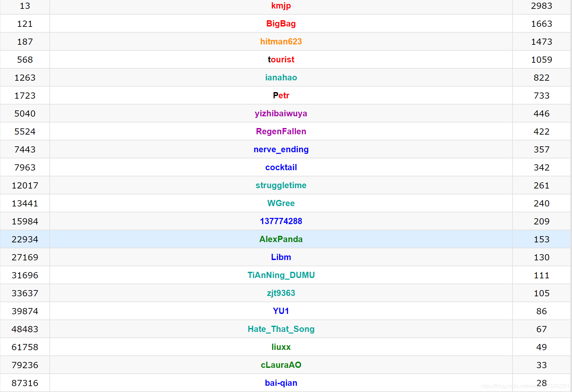Screen dimensions: 572x392
Task: Select rank cell 27169
Action: tap(25, 257)
